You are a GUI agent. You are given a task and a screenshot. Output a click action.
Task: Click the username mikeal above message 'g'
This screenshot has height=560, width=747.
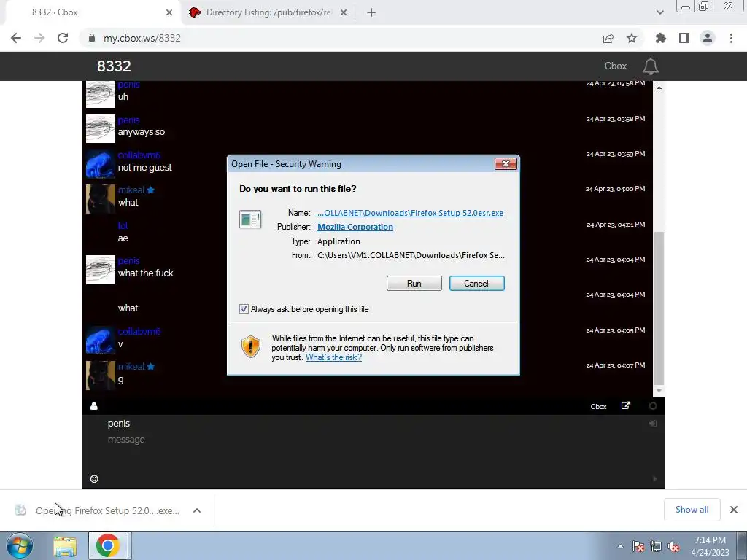[x=131, y=366]
